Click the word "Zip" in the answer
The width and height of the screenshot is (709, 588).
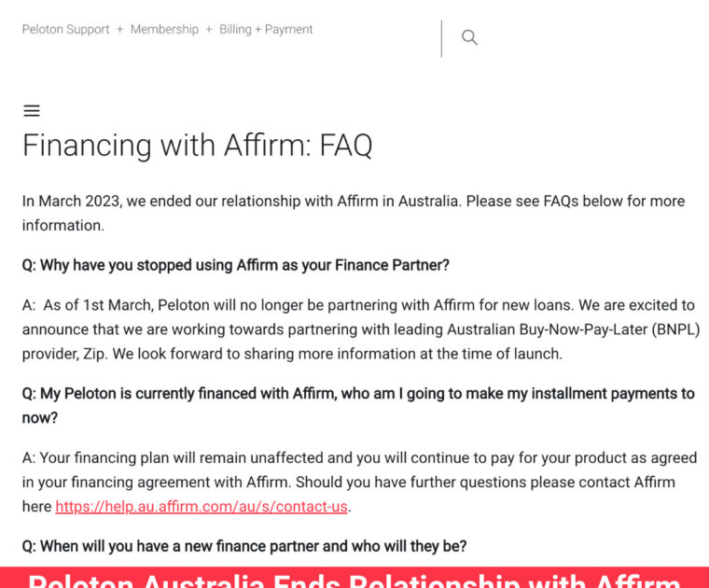(x=89, y=354)
